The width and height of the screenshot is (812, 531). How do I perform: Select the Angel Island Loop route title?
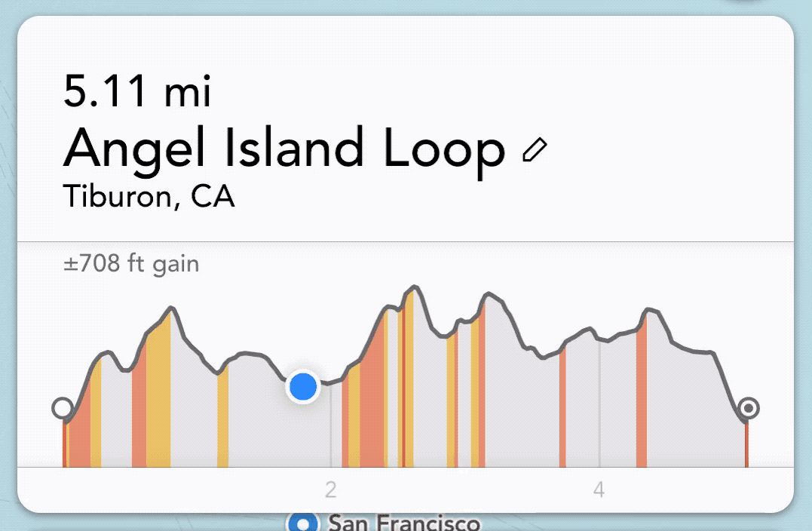283,149
